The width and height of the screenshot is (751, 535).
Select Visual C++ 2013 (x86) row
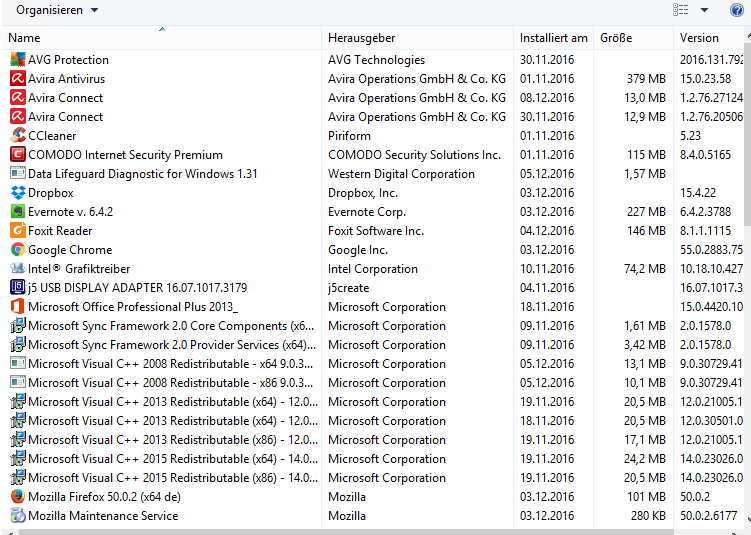[374, 440]
